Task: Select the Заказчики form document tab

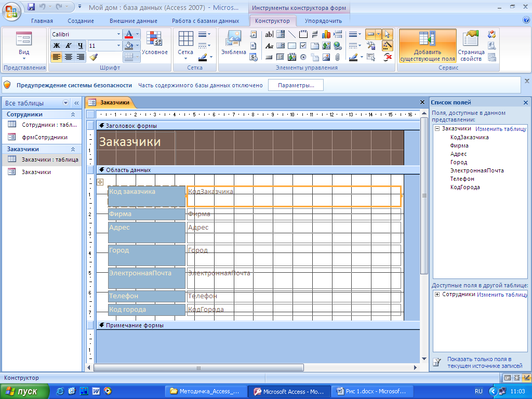Action: click(110, 102)
